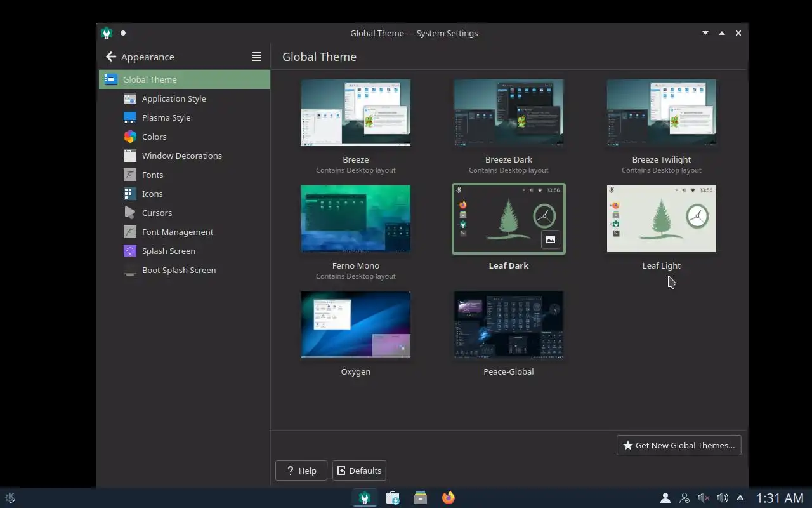This screenshot has width=812, height=508.
Task: Click the Boot Splash Screen icon
Action: point(130,270)
